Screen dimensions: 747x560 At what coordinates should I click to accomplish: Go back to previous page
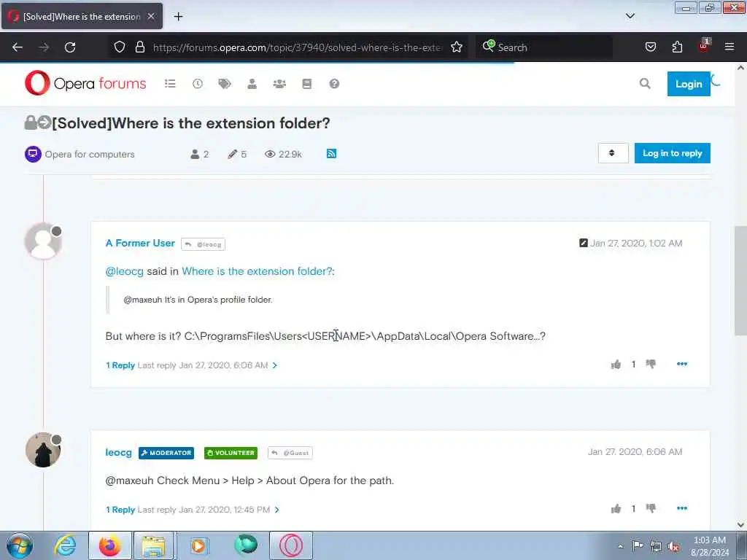[18, 47]
